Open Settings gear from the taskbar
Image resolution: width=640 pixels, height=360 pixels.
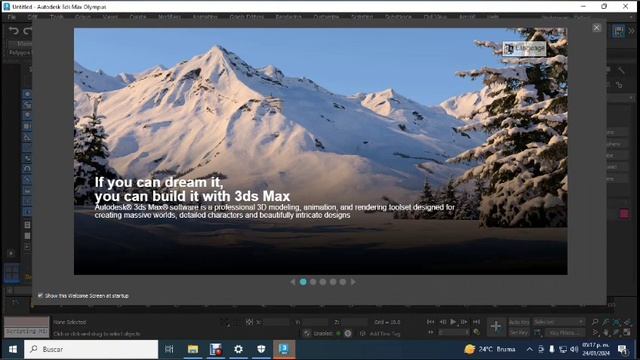[x=238, y=349]
